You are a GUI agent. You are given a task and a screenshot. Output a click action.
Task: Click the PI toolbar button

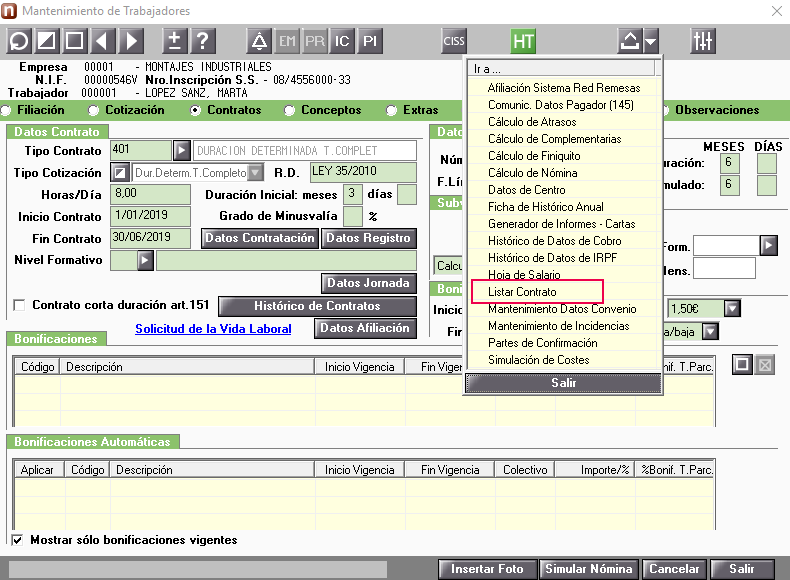[x=370, y=41]
